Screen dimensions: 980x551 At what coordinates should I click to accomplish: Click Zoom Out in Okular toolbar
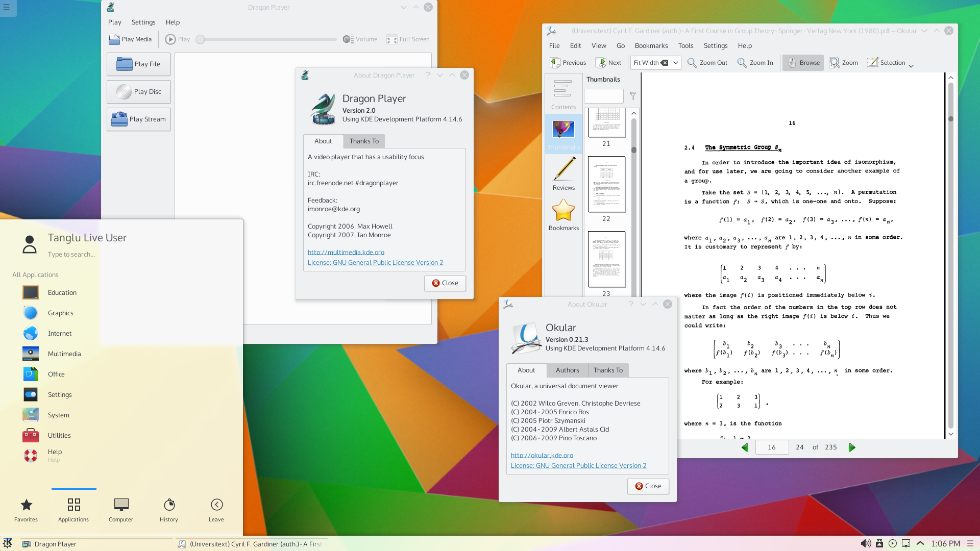(x=707, y=63)
